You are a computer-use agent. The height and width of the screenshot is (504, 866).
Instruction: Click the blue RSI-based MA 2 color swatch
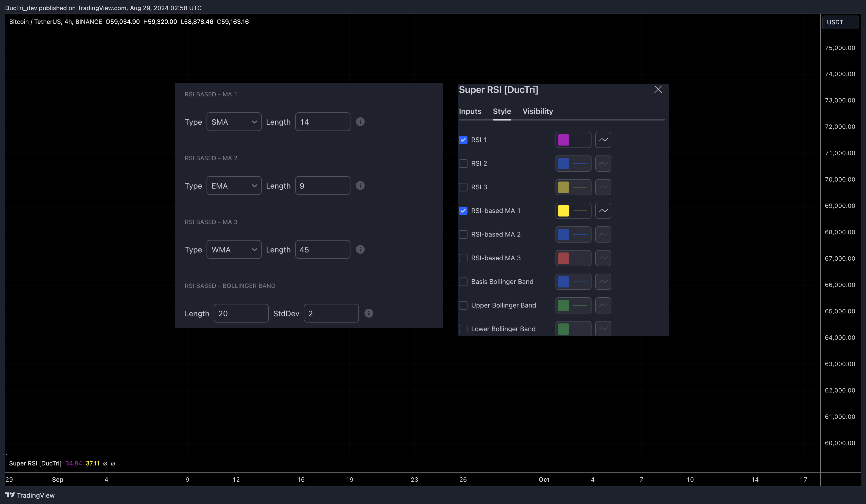(x=563, y=234)
